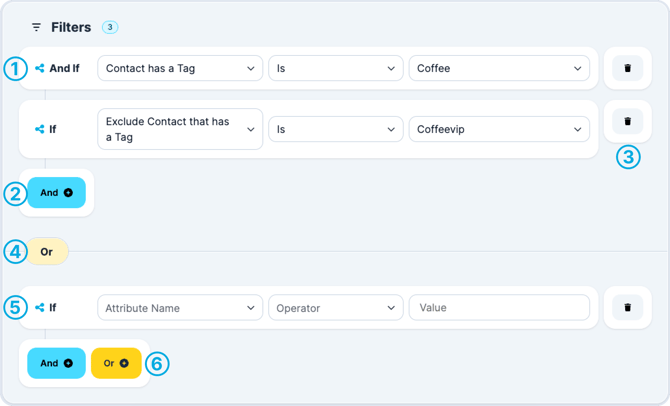This screenshot has width=670, height=406.
Task: Click the filter count badge showing 3
Action: 110,27
